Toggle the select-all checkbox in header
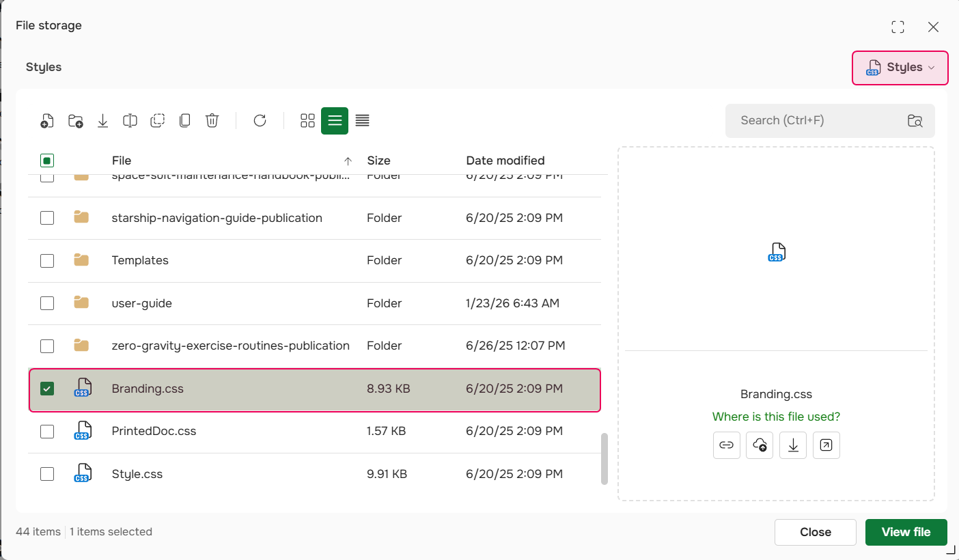Image resolution: width=959 pixels, height=560 pixels. [x=47, y=161]
